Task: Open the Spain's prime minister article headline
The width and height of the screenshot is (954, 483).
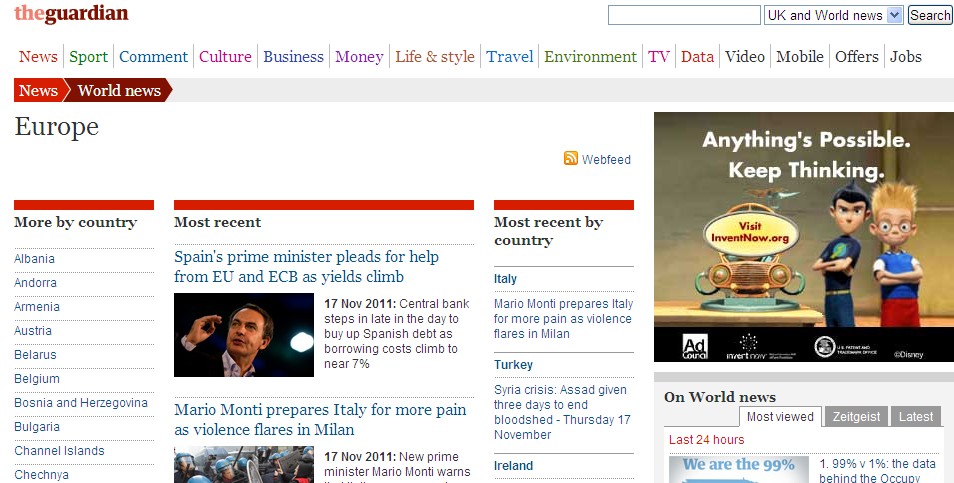Action: [x=306, y=267]
